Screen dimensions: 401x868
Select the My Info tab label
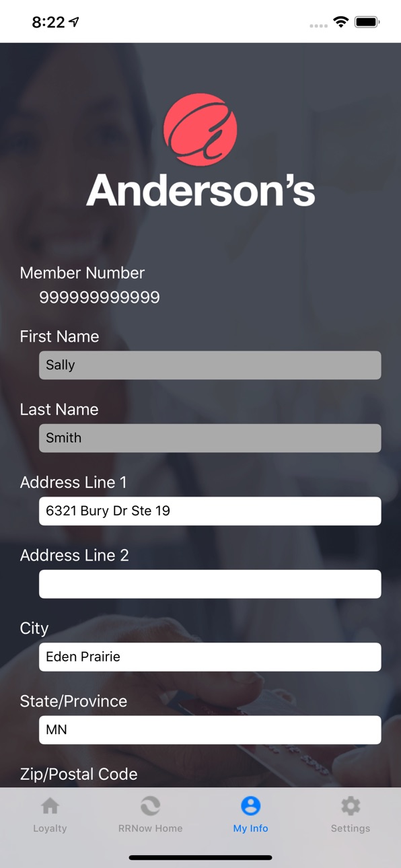point(250,828)
